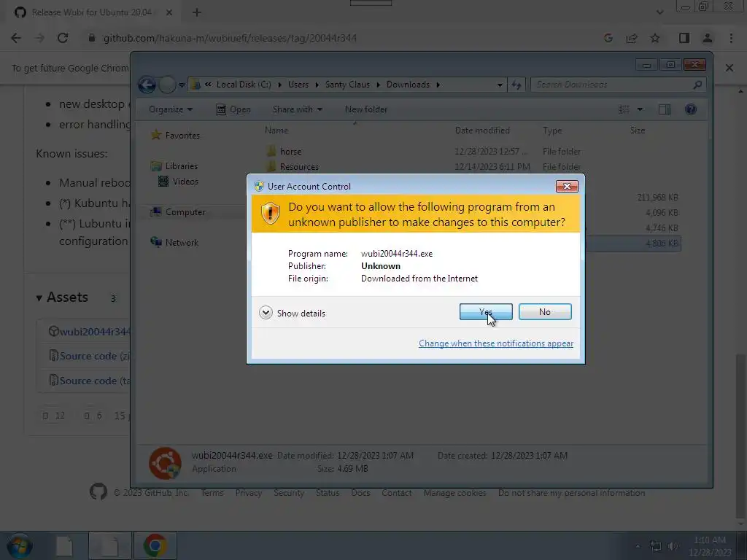
Task: Open GitHub Terms footer link
Action: point(212,493)
